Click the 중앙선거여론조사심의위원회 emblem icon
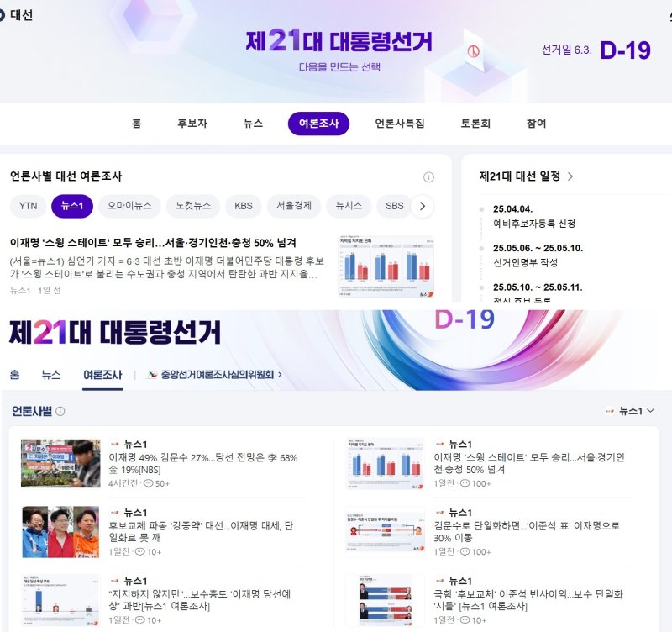The image size is (672, 632). [x=153, y=375]
